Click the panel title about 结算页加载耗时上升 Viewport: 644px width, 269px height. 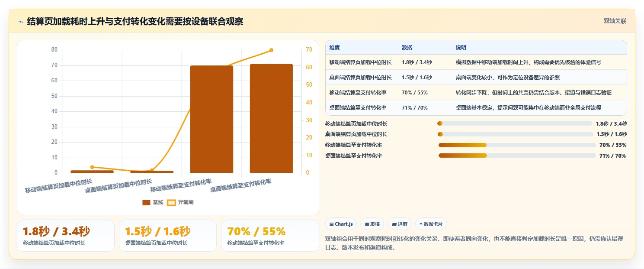pos(135,22)
